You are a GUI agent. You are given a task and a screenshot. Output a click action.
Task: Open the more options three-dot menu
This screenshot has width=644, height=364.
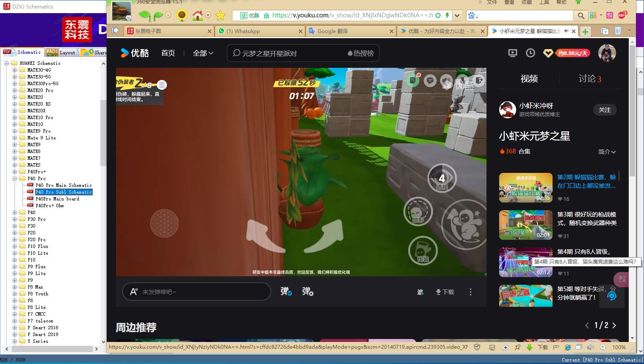point(470,292)
